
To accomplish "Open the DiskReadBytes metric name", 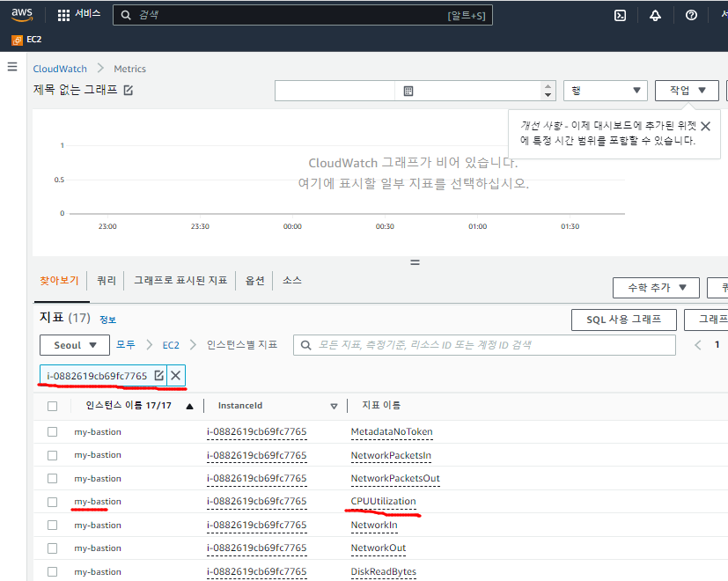I will [384, 571].
